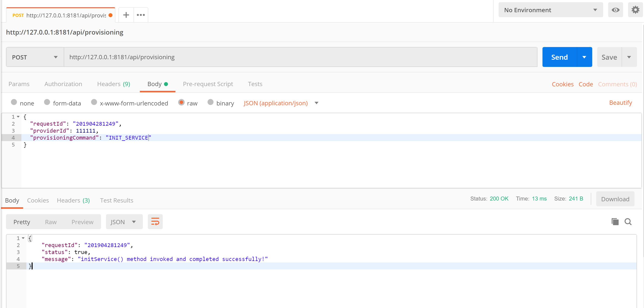
Task: Open tab options three-dot menu
Action: 141,15
